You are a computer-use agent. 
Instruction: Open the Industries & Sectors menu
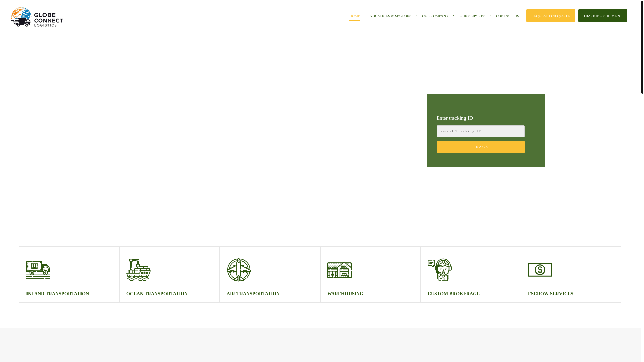tap(390, 16)
